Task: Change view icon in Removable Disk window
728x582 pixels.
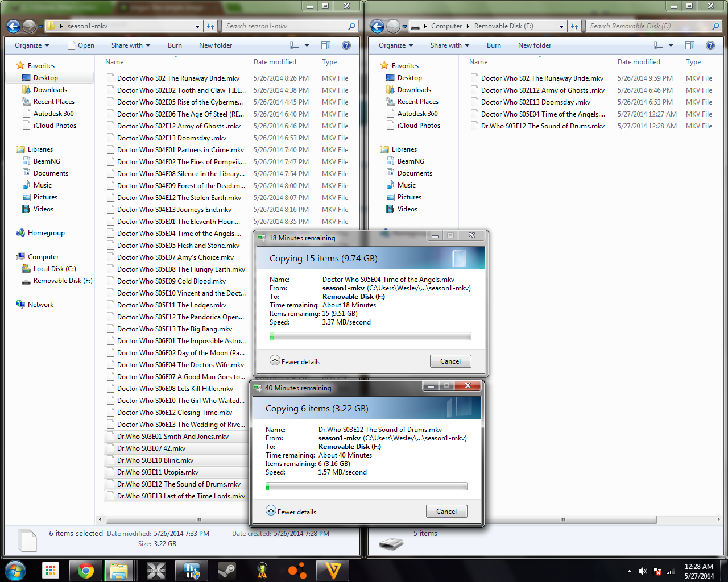Action: [659, 45]
